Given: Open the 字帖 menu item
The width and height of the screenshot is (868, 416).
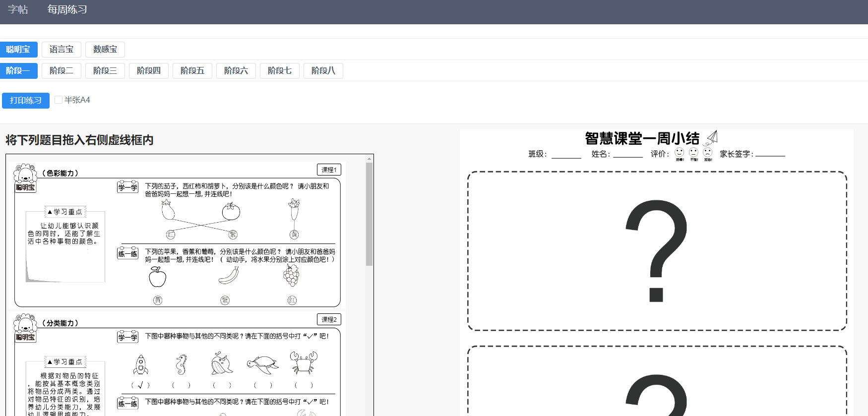Looking at the screenshot, I should [18, 9].
